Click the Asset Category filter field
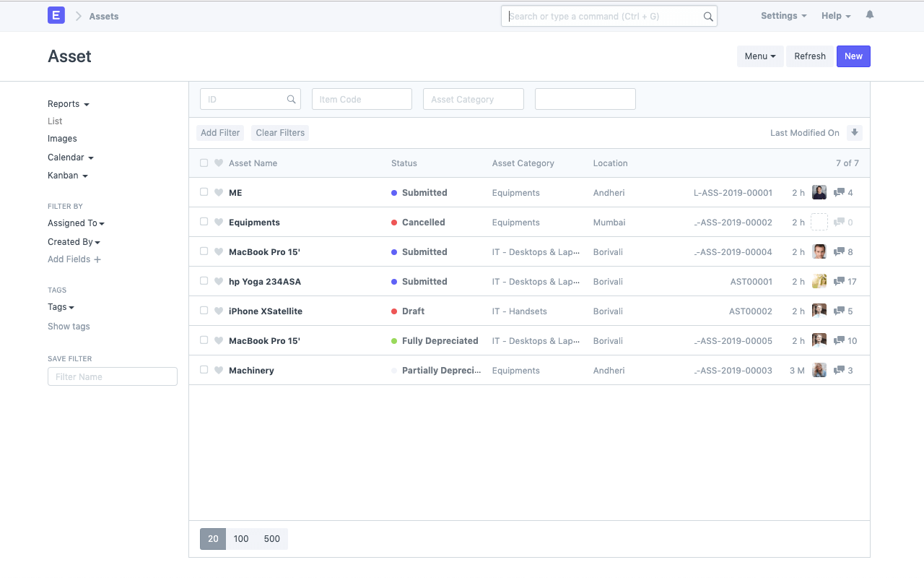Viewport: 924px width, 578px height. (x=473, y=100)
